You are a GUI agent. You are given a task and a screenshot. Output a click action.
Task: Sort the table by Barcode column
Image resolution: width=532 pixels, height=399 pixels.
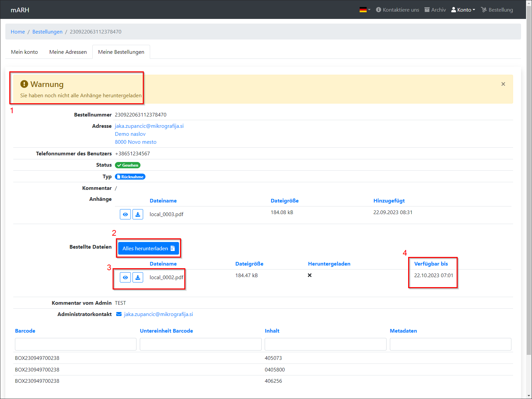point(25,331)
